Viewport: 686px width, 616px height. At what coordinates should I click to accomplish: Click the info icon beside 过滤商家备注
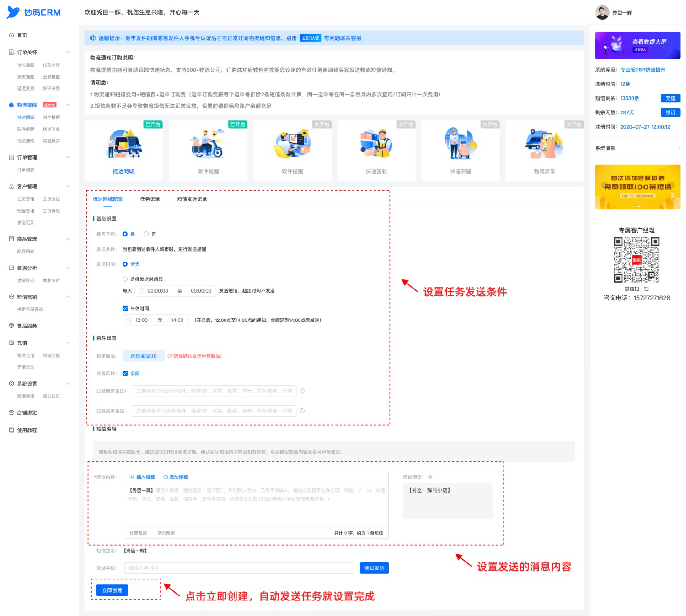point(302,391)
